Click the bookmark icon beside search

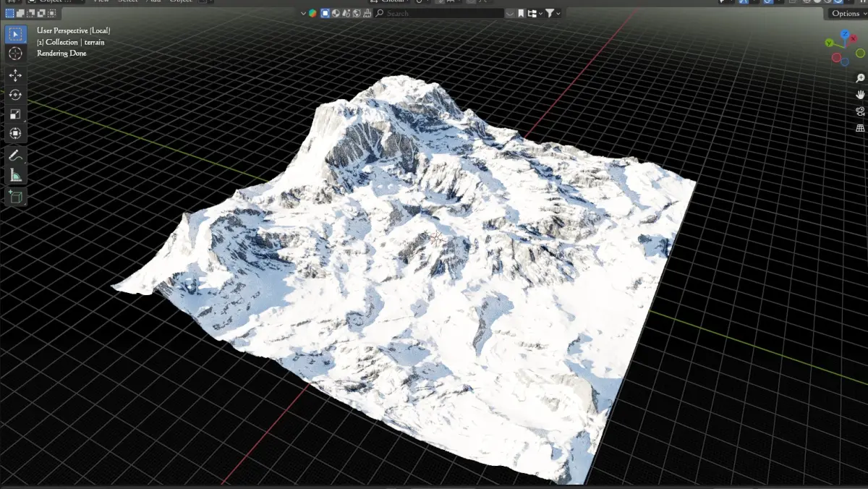[x=521, y=13]
